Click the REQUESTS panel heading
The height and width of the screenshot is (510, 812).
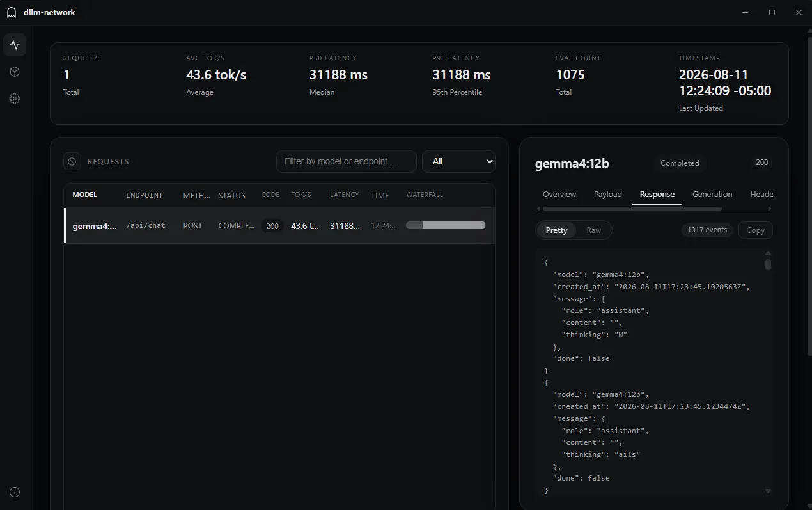click(108, 162)
